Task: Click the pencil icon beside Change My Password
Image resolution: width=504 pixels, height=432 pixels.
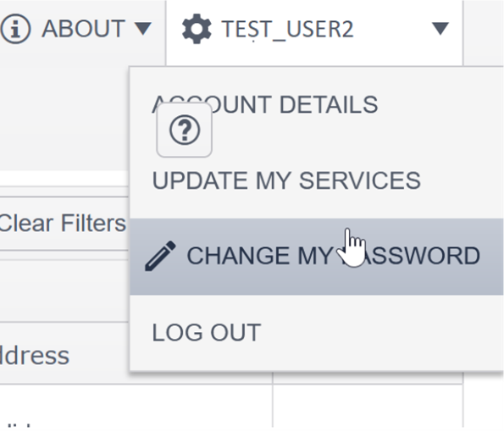Action: [160, 256]
